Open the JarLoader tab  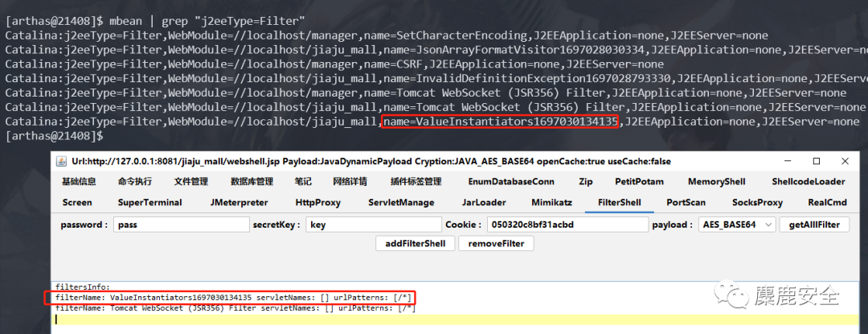coord(483,203)
